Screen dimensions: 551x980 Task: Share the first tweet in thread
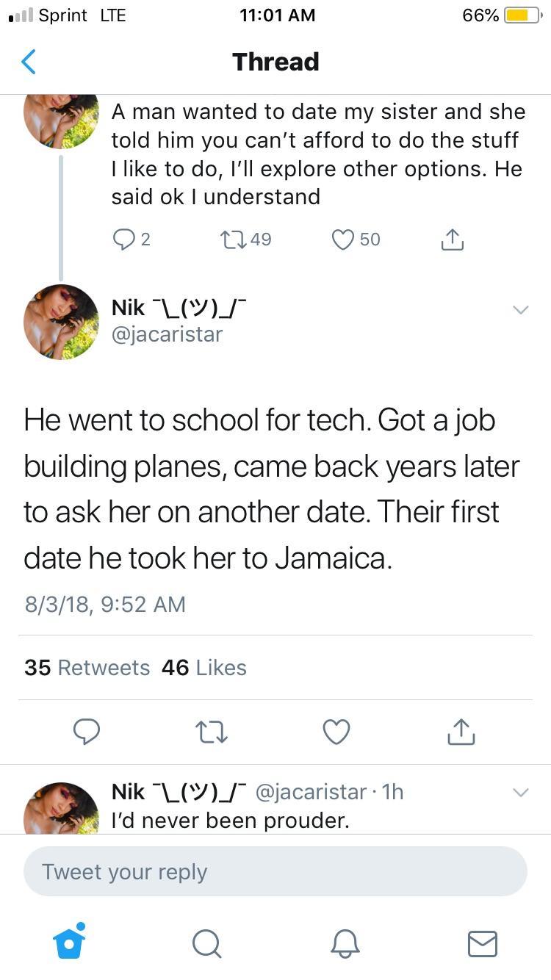(453, 239)
